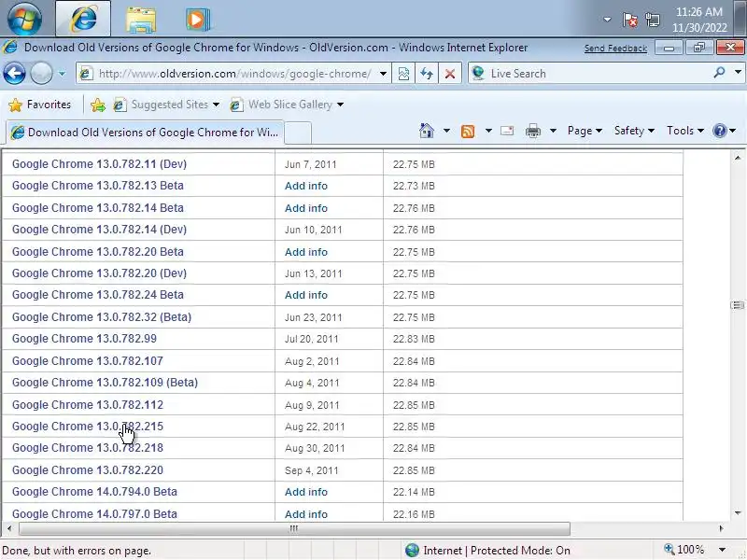Image resolution: width=747 pixels, height=560 pixels.
Task: Open the Safety menu
Action: [634, 131]
